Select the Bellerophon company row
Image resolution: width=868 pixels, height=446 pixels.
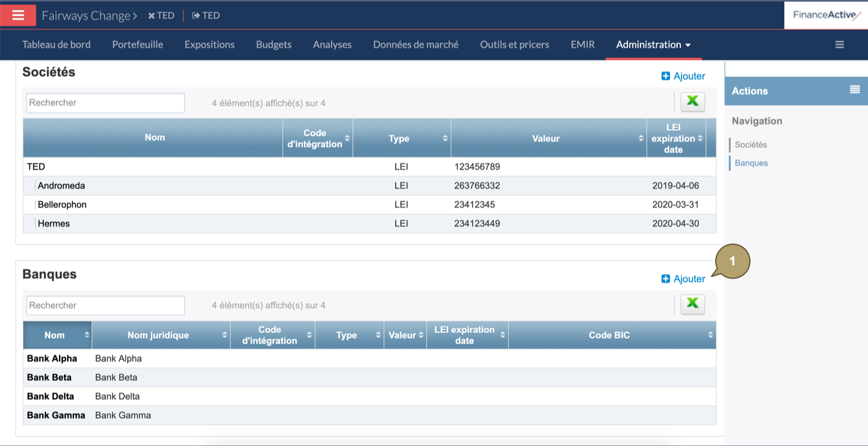click(x=369, y=204)
